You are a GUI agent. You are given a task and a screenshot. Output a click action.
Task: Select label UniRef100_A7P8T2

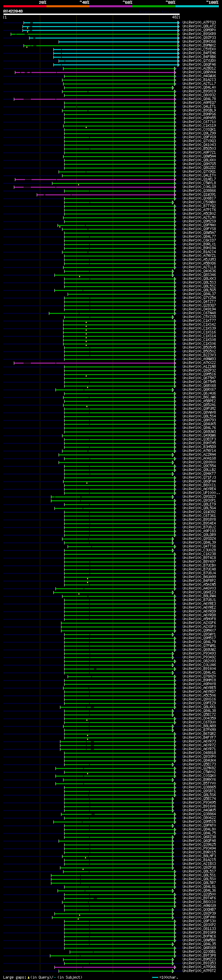point(199,971)
